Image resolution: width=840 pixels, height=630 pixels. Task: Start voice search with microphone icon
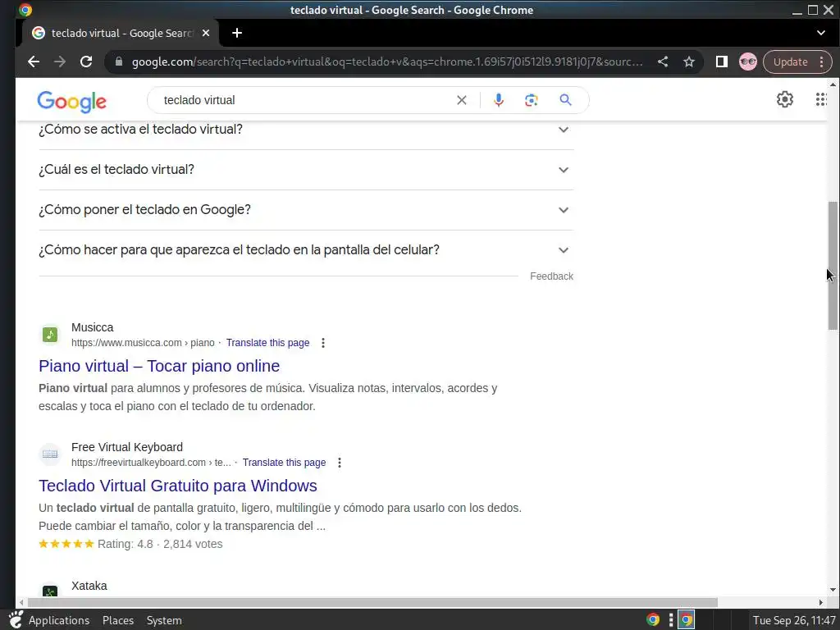[x=498, y=100]
